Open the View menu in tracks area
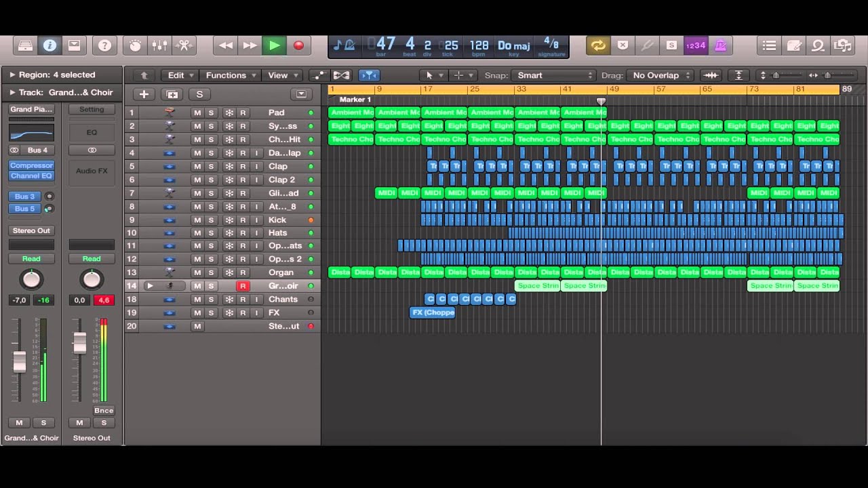Screen dimensions: 868x488 (x=282, y=75)
